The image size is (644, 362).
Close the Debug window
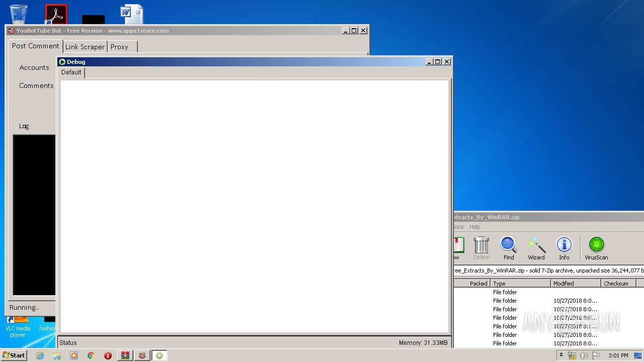[447, 62]
